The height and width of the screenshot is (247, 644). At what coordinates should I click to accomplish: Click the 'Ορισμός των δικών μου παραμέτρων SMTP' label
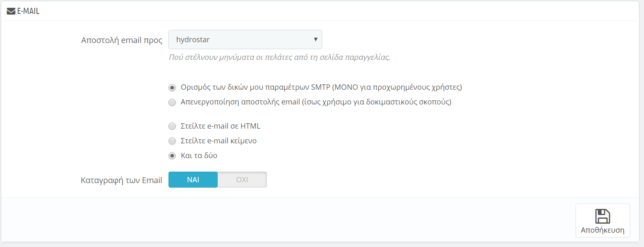321,87
